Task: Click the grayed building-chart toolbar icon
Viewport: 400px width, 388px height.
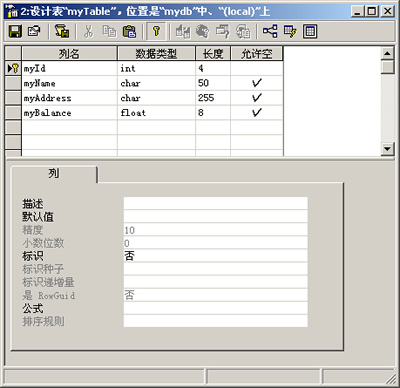Action: [x=183, y=32]
